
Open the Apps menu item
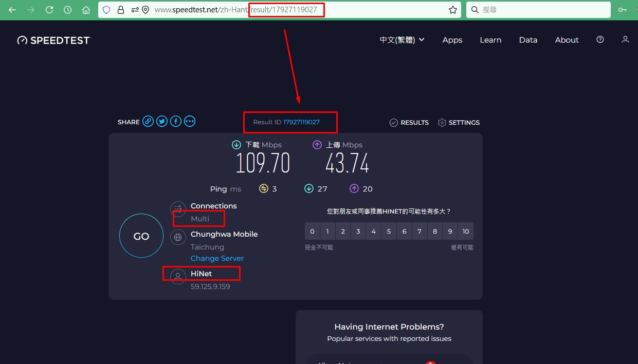pos(452,40)
